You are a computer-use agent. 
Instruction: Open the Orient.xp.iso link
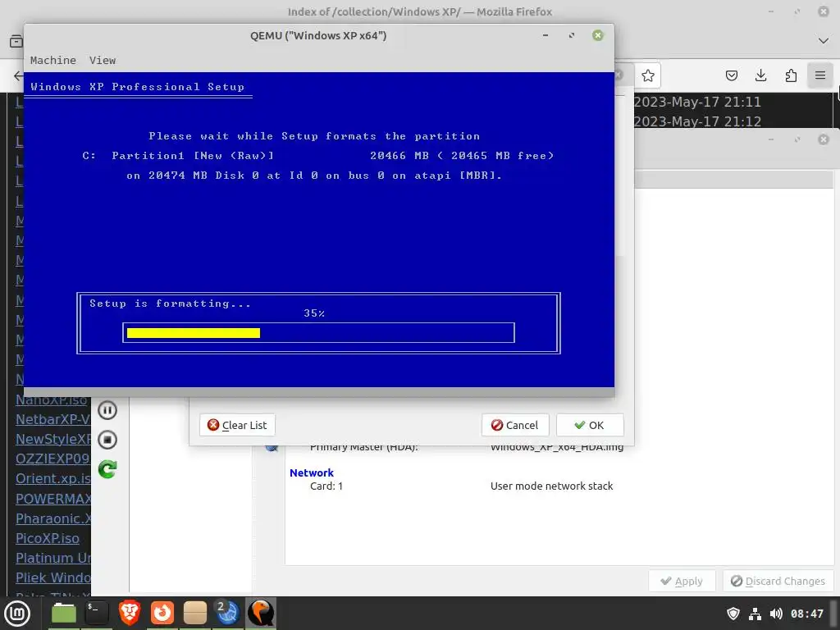click(x=52, y=478)
